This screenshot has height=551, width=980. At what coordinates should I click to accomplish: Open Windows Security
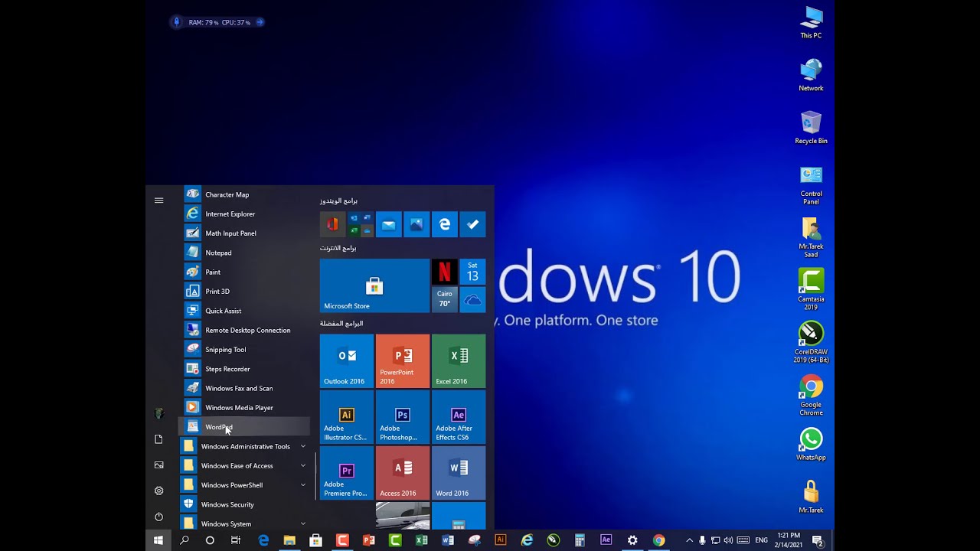pyautogui.click(x=244, y=504)
